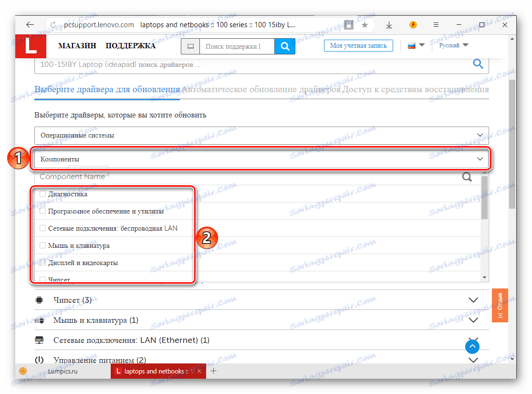Viewport: 532px width, 394px height.
Task: Switch to Автоматическое обновление драйверов tab
Action: 261,89
